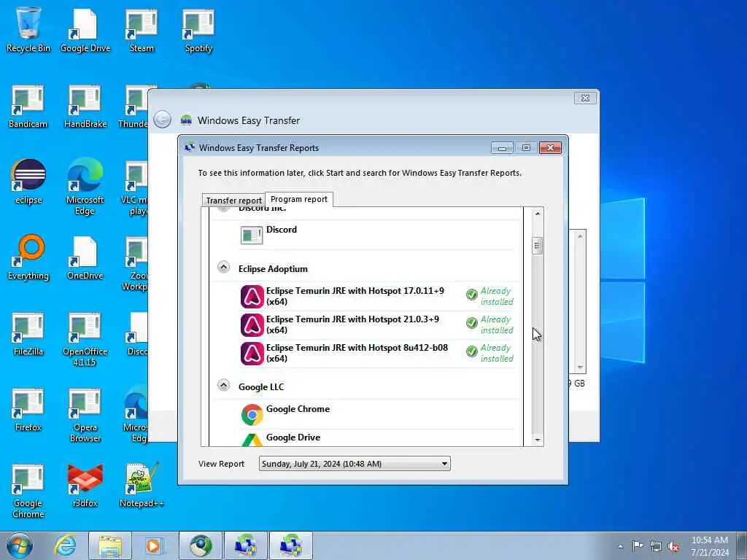Maximize the Windows Easy Transfer Reports window
This screenshot has height=560, width=747.
pyautogui.click(x=526, y=147)
